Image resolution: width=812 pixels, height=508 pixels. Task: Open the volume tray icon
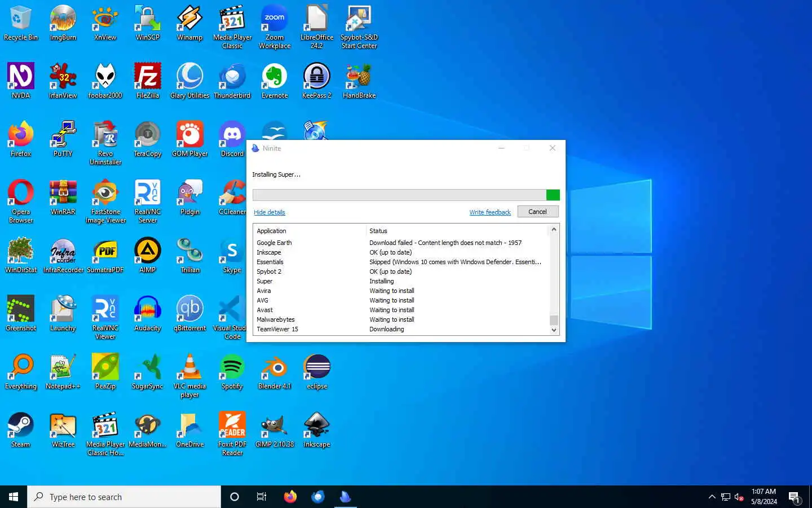click(739, 497)
